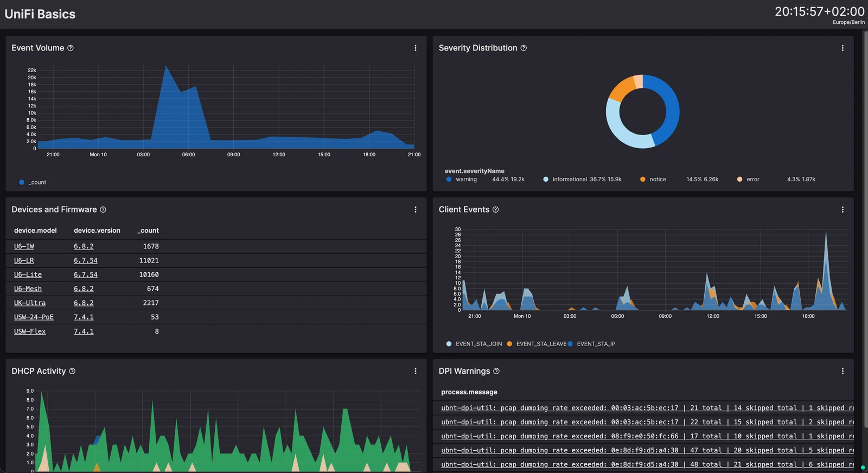The image size is (868, 473).
Task: Open Devices and Firmware panel options
Action: [x=416, y=209]
